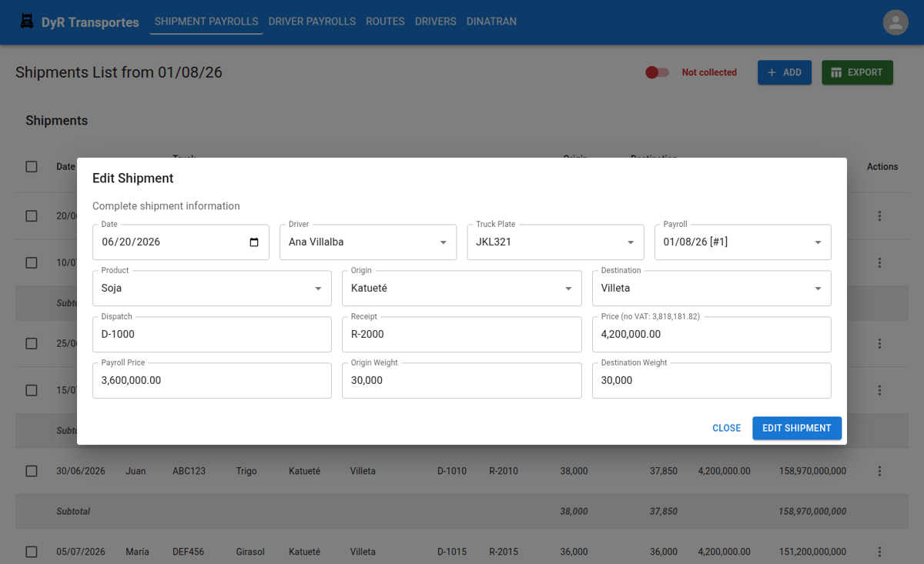Open the calendar picker icon in Date field
This screenshot has width=924, height=564.
(x=254, y=242)
